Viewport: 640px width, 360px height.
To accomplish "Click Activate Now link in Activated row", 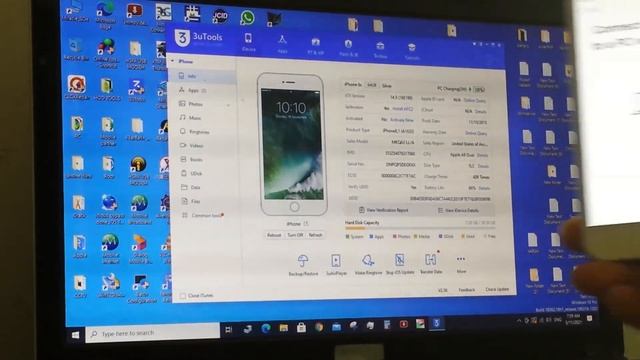I will pyautogui.click(x=402, y=120).
